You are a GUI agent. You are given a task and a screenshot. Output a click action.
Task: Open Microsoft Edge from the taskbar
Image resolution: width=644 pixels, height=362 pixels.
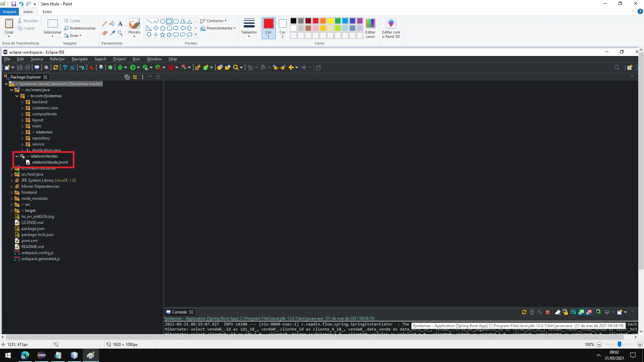pyautogui.click(x=25, y=355)
